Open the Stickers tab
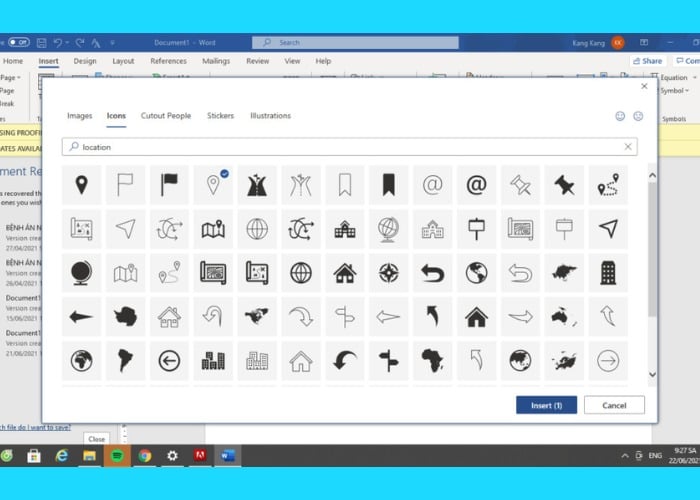The height and width of the screenshot is (500, 700). point(220,116)
